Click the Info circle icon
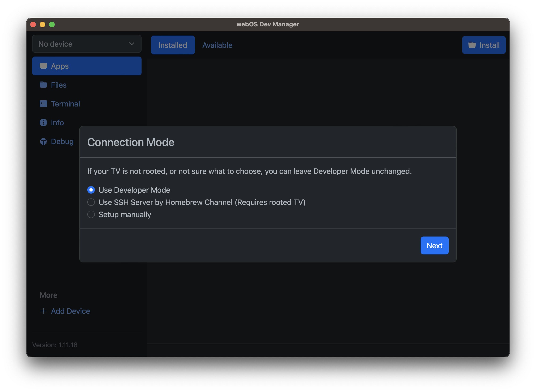The image size is (536, 392). click(43, 122)
